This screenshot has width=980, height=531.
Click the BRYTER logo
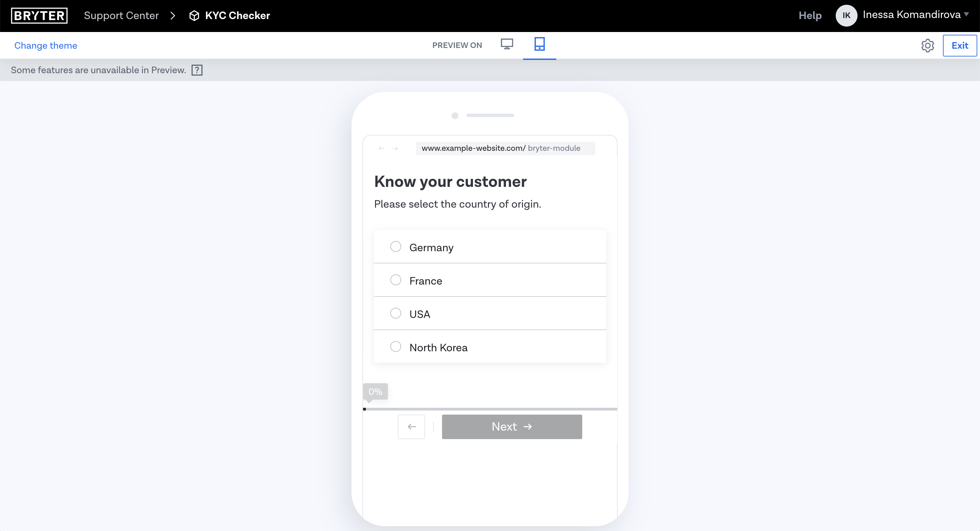(39, 16)
